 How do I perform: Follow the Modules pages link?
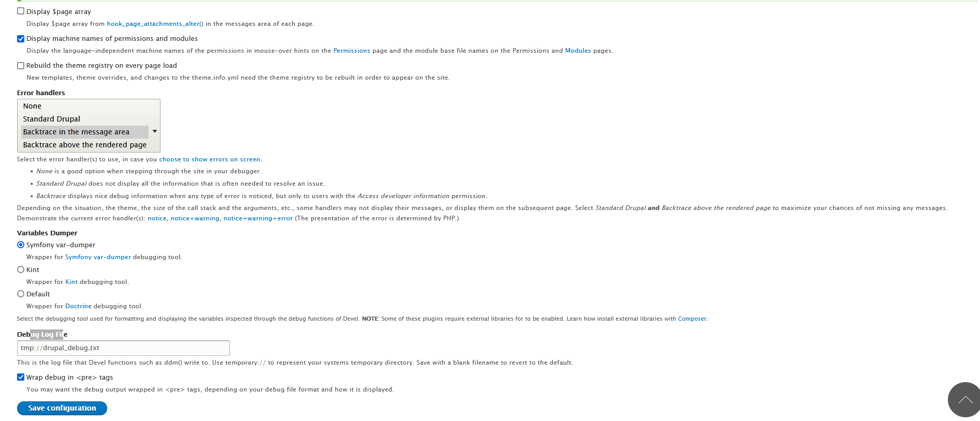[578, 51]
